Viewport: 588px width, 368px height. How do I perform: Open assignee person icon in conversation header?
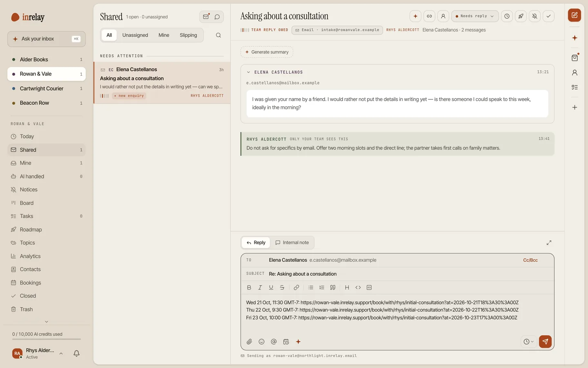tap(443, 16)
